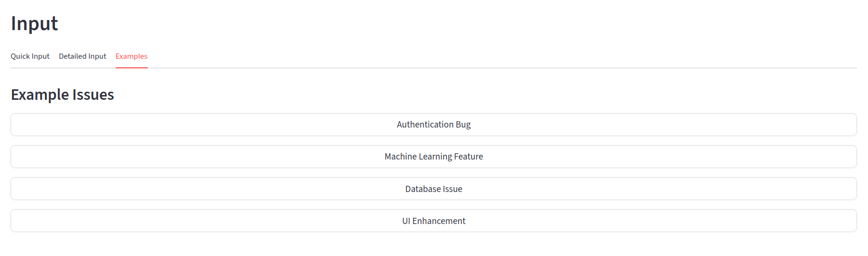Load the Database Issue example

point(434,189)
